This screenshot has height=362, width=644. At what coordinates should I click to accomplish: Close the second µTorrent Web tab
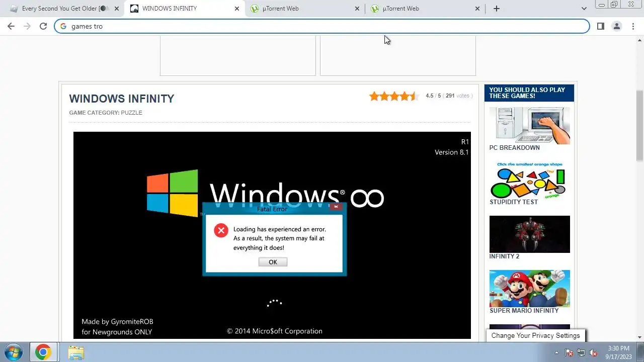click(x=477, y=9)
